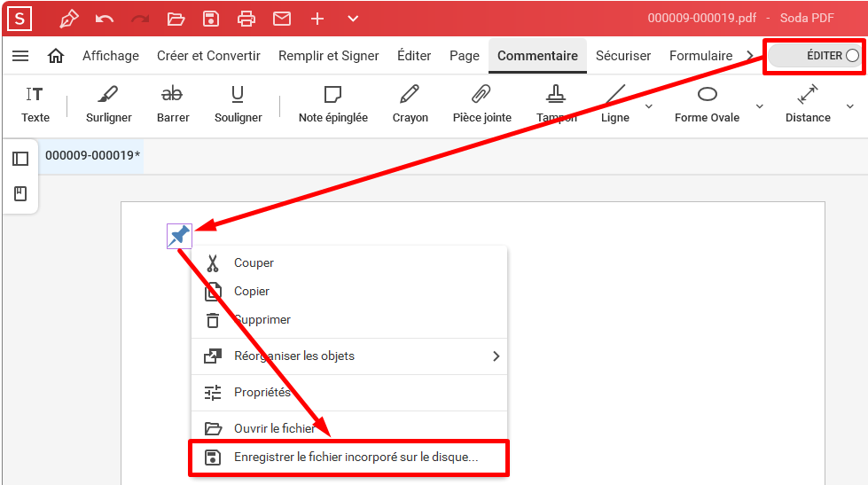The image size is (868, 485).
Task: Switch to Créer et Convertir tab
Action: click(208, 56)
